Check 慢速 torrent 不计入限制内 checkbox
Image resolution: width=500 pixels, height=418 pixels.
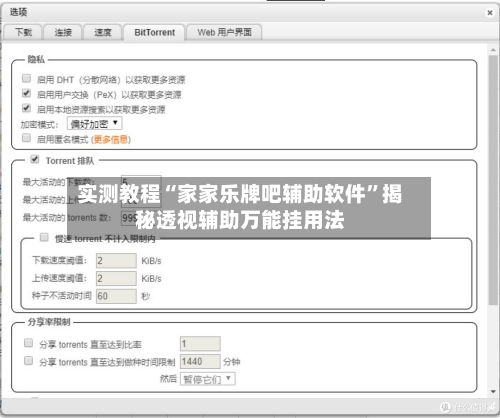point(44,237)
